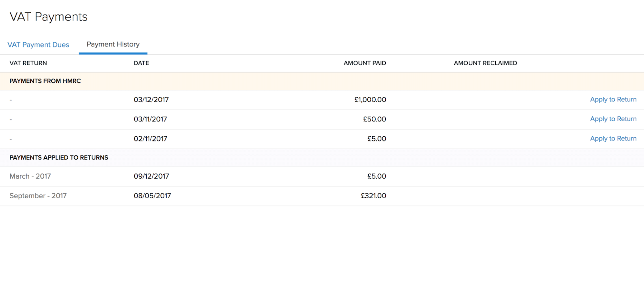Select the payment row dated 03/11/2017
Screen dimensions: 644x306
pos(256,119)
